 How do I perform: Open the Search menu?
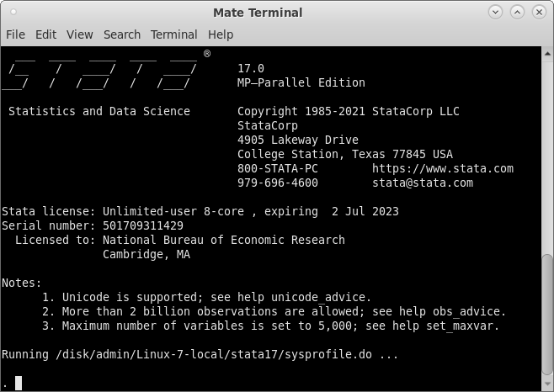[x=122, y=34]
